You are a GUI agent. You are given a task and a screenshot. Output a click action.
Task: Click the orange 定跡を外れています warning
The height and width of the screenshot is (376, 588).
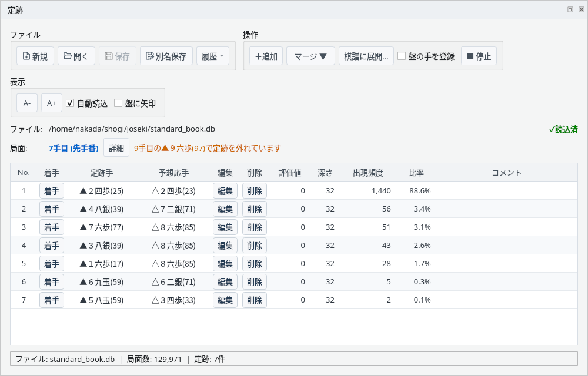tap(208, 148)
